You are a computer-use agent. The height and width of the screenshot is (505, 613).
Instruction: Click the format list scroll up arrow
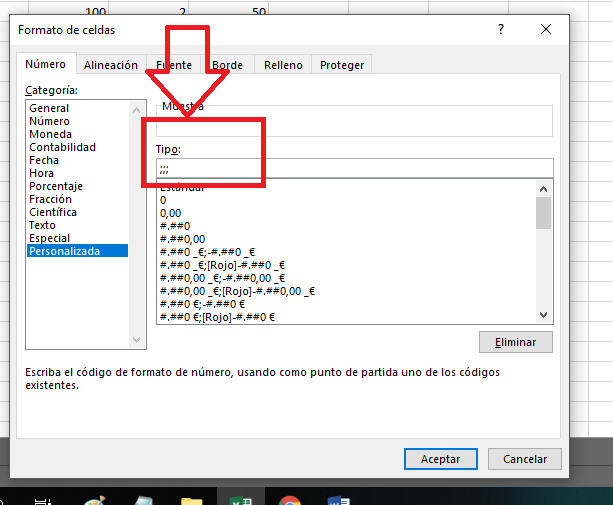click(543, 189)
